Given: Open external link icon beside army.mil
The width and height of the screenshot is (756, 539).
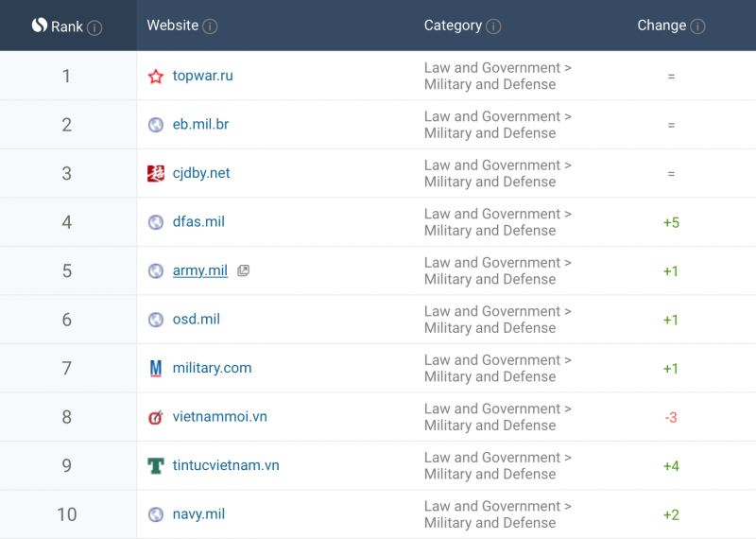Looking at the screenshot, I should point(244,270).
